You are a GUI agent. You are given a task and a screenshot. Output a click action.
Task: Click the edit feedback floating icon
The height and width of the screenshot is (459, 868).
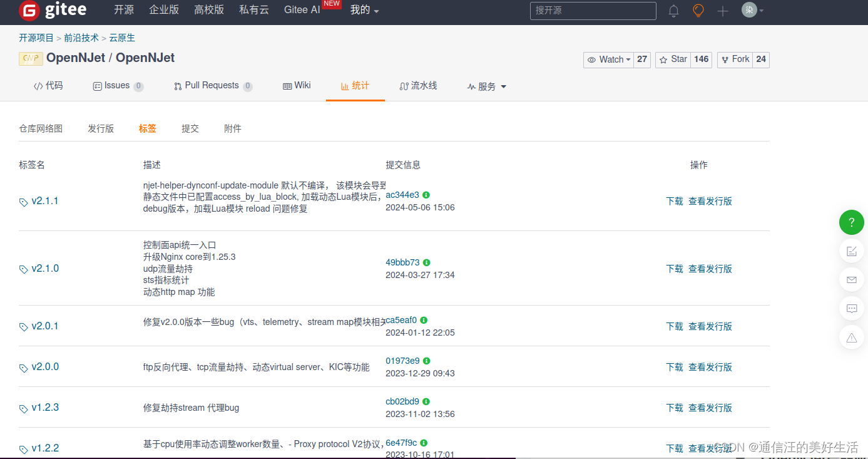[851, 251]
